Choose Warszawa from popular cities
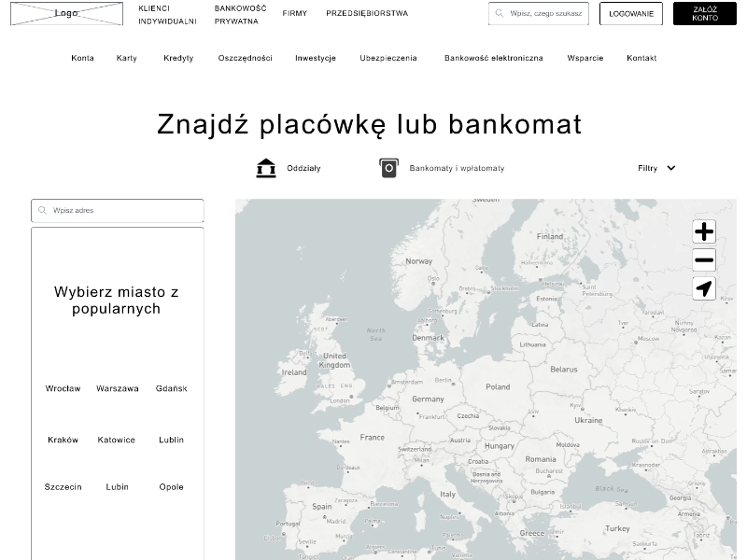Screen dimensions: 747x560 click(118, 389)
